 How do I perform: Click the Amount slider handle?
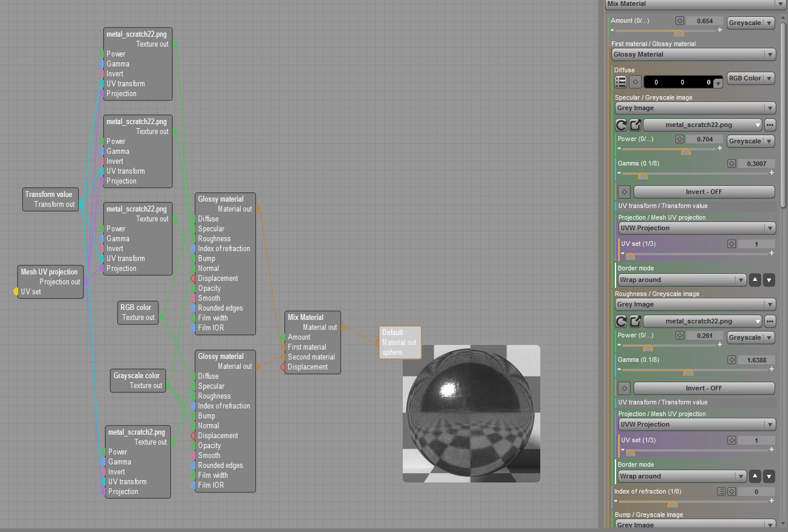(678, 33)
